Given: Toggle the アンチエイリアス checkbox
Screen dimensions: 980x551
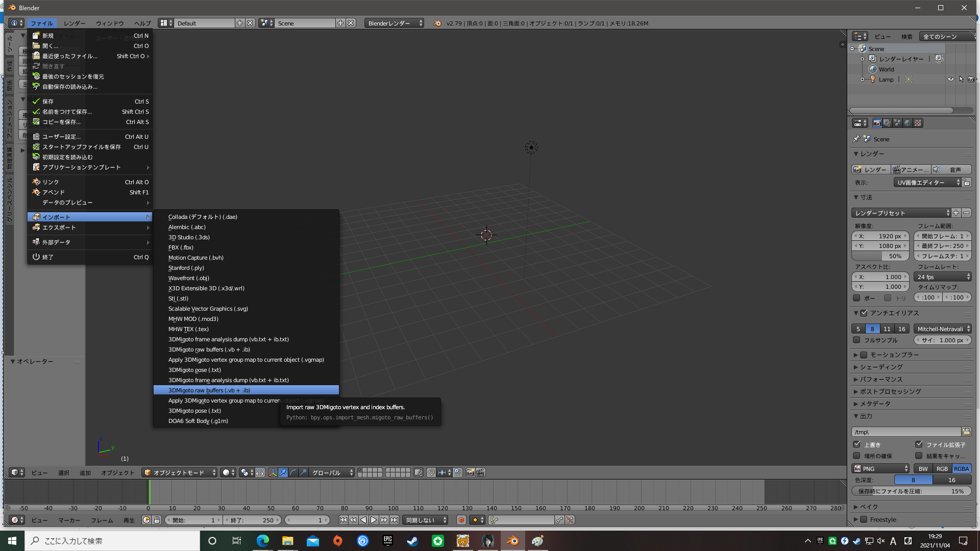Looking at the screenshot, I should tap(864, 313).
